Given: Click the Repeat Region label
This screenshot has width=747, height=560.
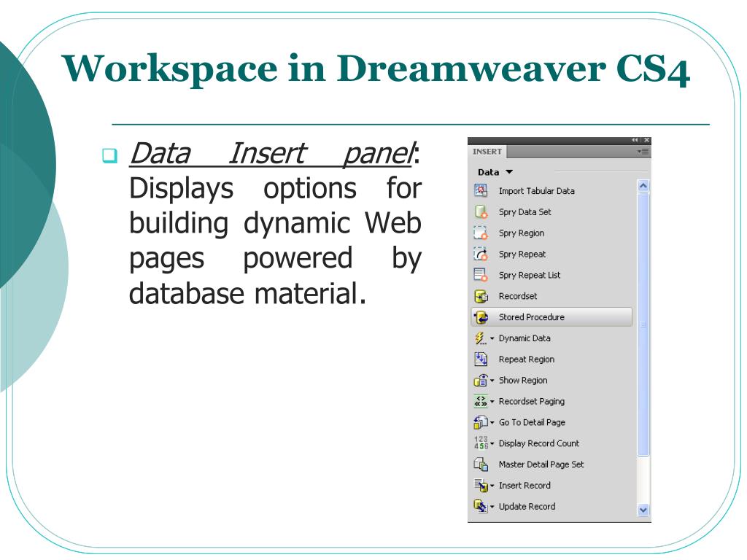Looking at the screenshot, I should pyautogui.click(x=527, y=359).
